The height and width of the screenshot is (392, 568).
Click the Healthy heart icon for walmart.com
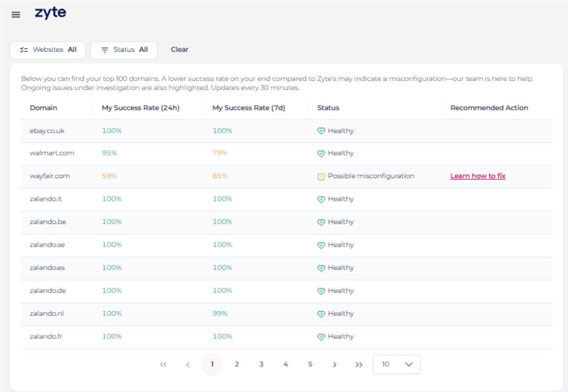tap(321, 154)
